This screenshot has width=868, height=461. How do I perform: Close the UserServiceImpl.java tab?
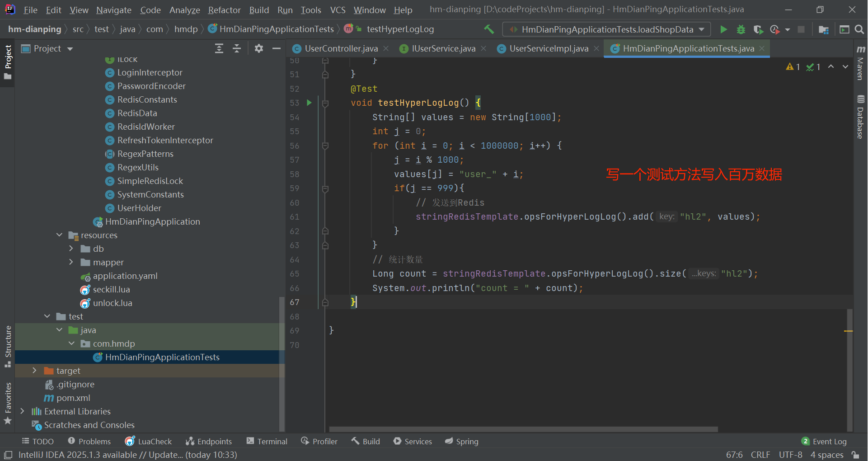pyautogui.click(x=596, y=48)
